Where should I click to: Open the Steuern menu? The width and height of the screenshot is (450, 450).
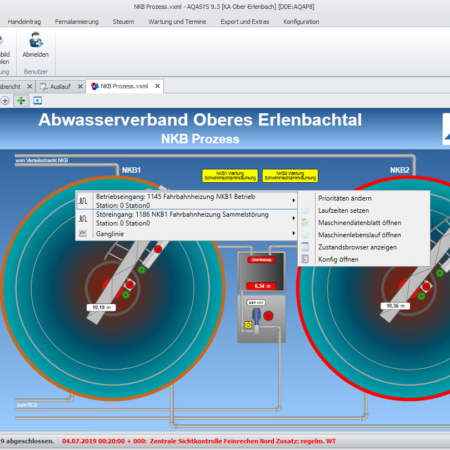coord(123,22)
